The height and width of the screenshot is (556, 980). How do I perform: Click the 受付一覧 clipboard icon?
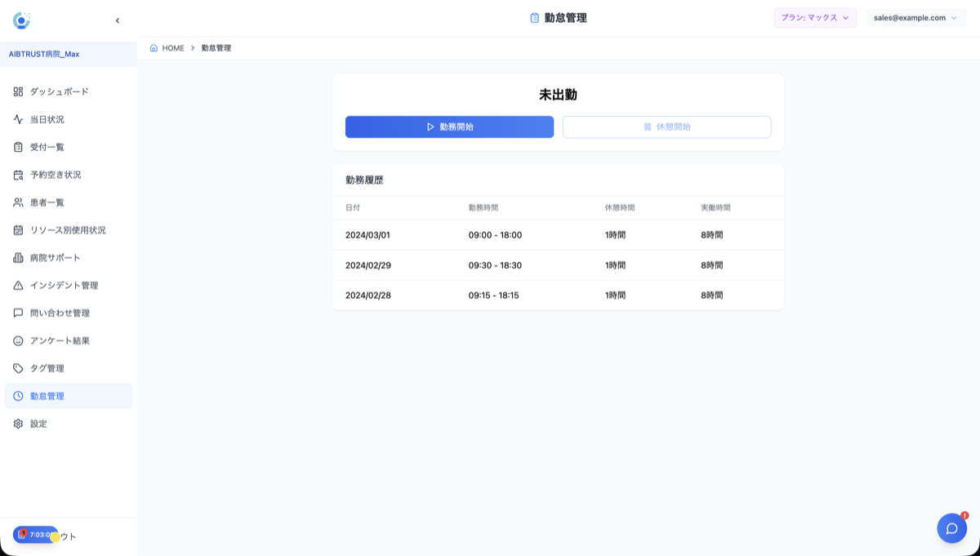(x=18, y=147)
